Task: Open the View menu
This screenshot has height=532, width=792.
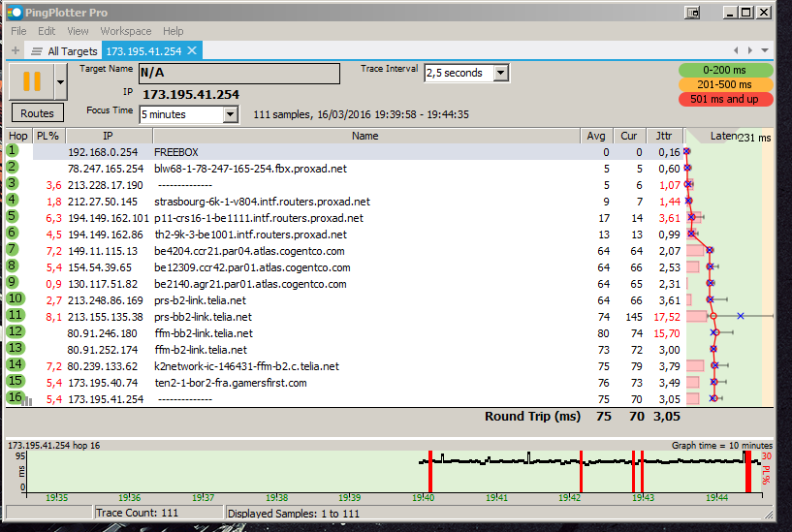Action: (x=78, y=31)
